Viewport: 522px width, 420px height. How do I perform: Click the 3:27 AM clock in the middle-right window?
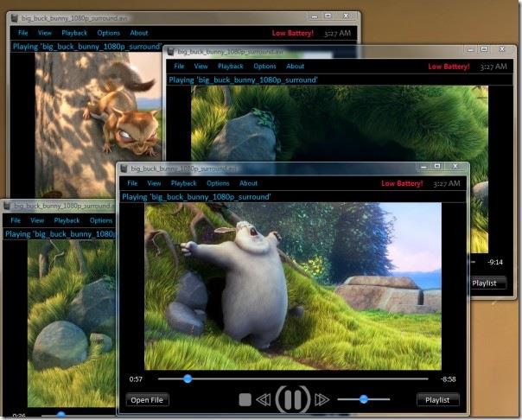493,67
